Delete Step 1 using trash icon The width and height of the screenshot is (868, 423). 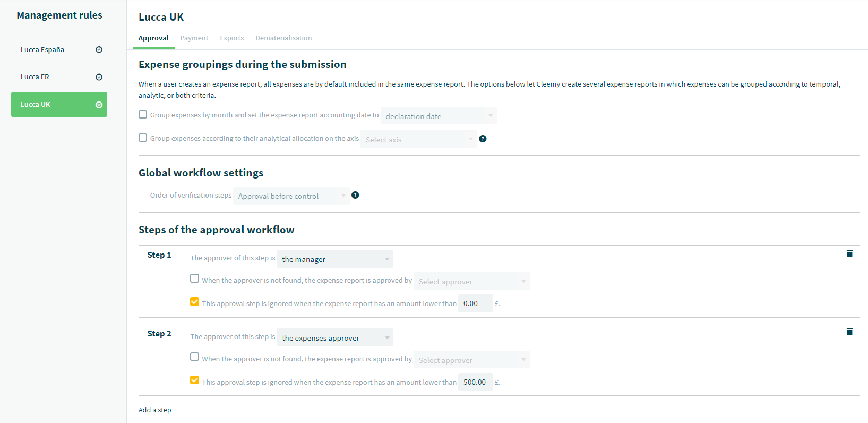point(849,253)
